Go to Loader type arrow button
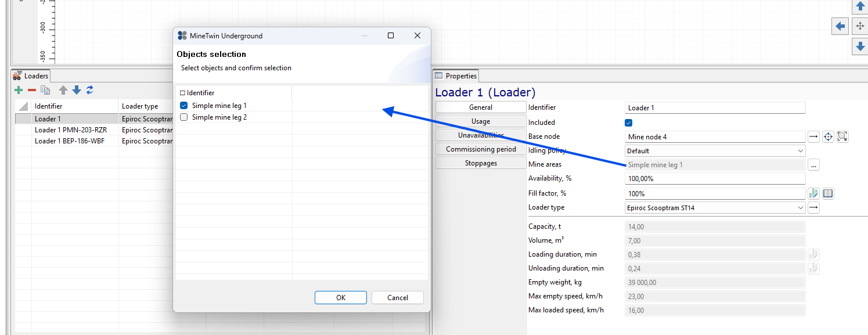 [x=813, y=207]
